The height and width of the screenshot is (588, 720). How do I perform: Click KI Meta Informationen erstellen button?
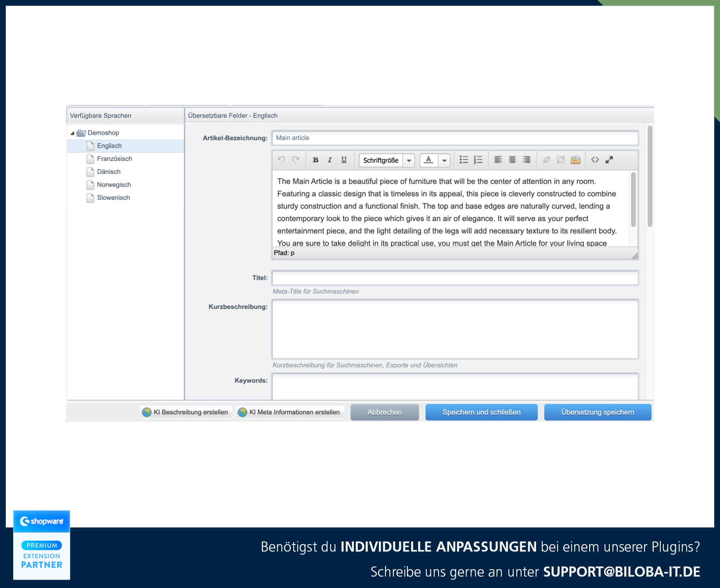point(290,412)
